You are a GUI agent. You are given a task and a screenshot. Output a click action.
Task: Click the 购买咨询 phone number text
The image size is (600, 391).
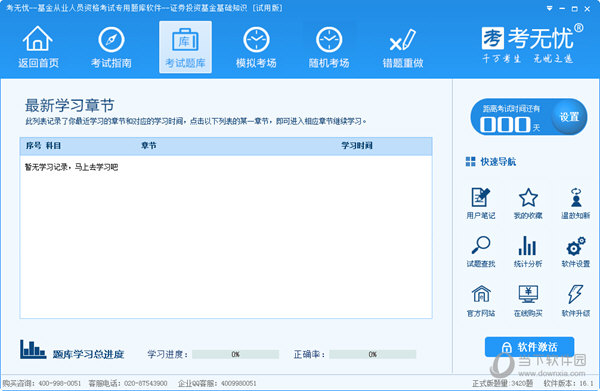(x=41, y=383)
